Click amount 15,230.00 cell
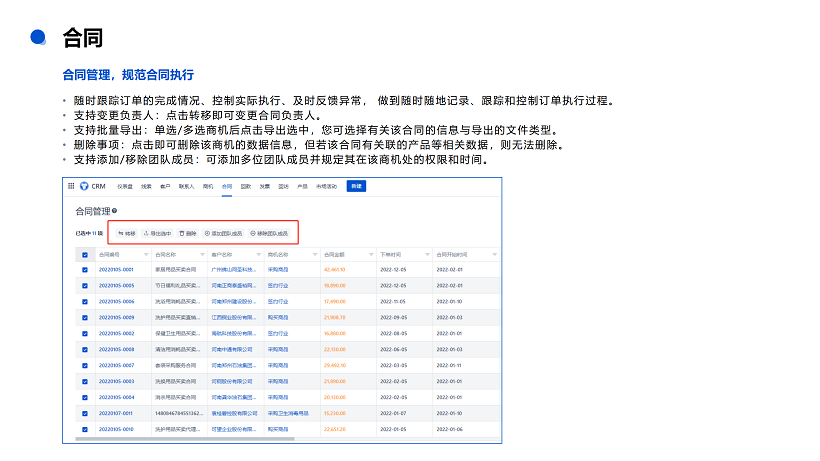 tap(334, 413)
